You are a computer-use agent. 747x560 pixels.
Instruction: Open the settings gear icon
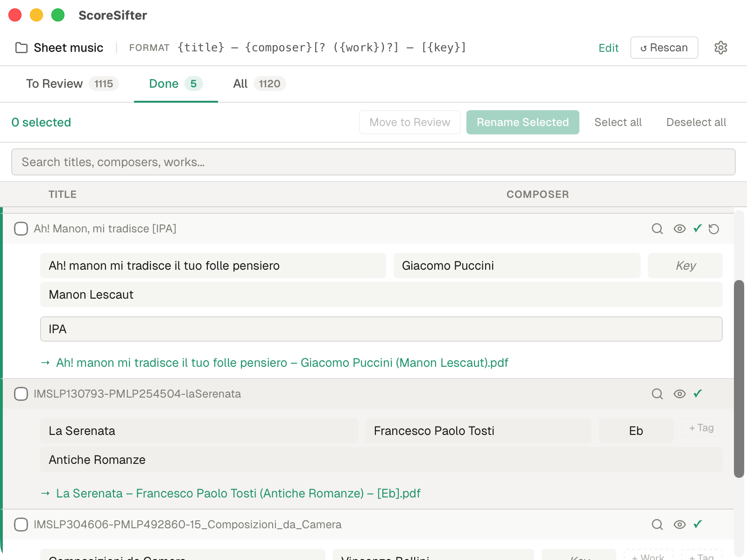[720, 48]
